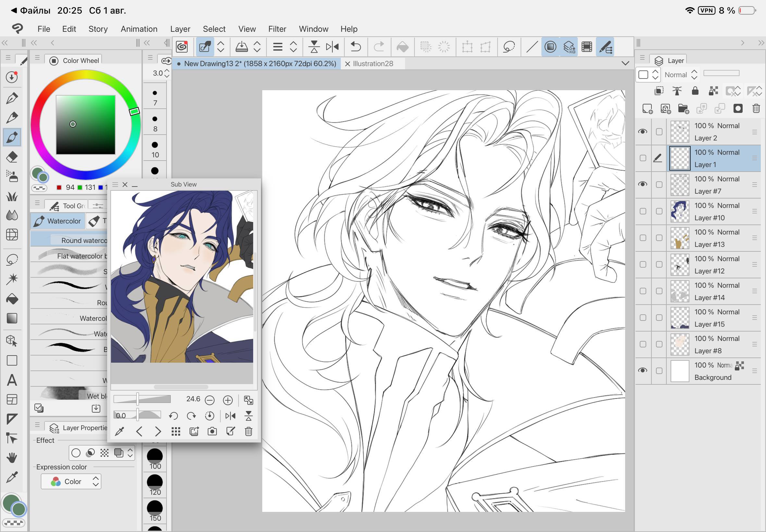Create a new layer folder
This screenshot has width=766, height=532.
point(683,108)
